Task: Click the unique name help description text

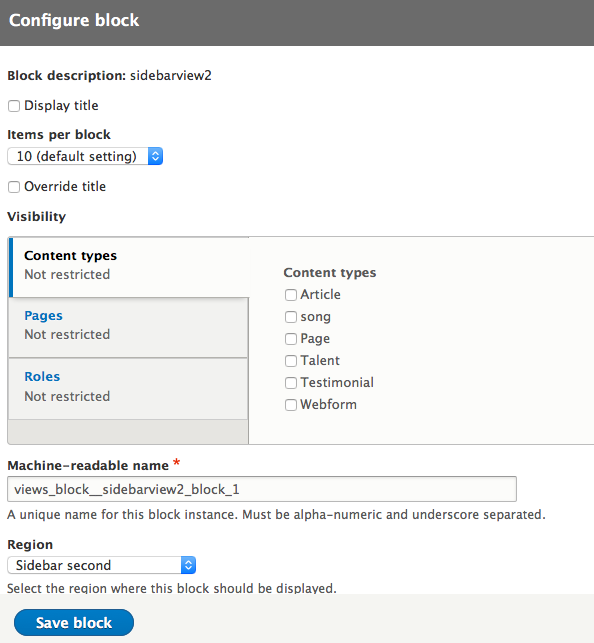Action: [x=276, y=514]
